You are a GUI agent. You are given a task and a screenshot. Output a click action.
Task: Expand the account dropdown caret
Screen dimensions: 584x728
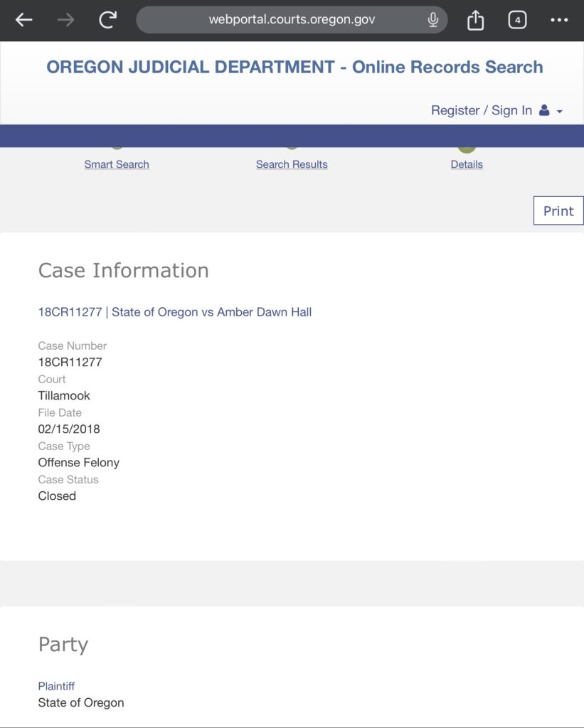tap(559, 112)
